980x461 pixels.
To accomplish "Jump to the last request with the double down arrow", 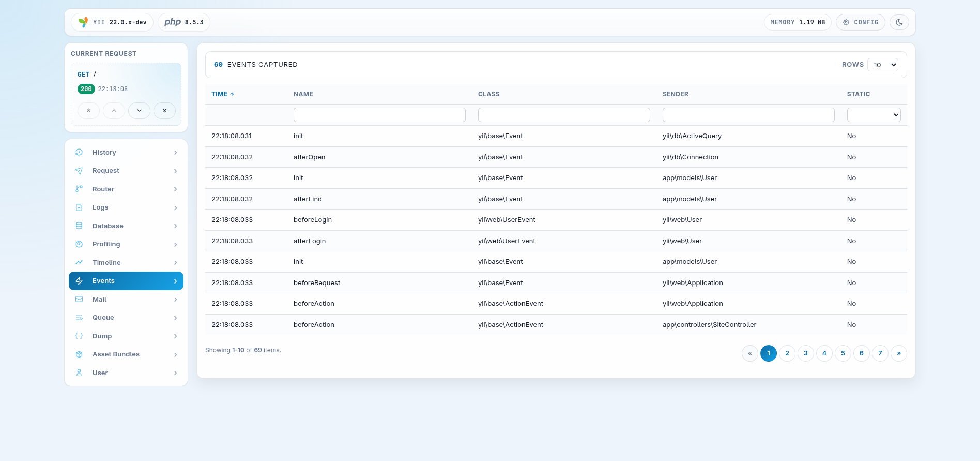I will pos(165,111).
